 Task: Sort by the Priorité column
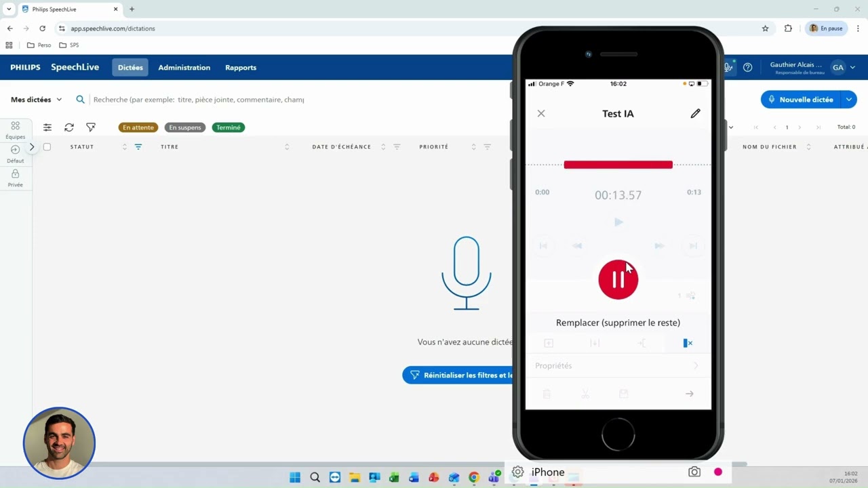(473, 147)
